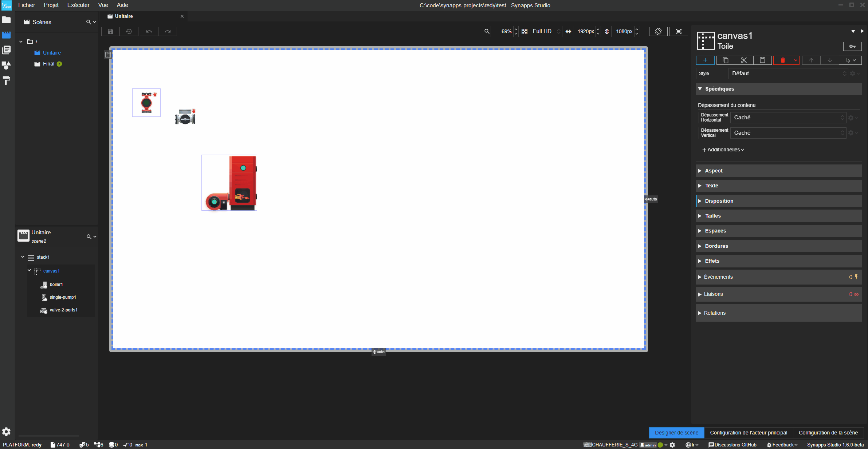Click the cut scissors icon
Viewport: 868px width, 449px height.
tap(744, 60)
